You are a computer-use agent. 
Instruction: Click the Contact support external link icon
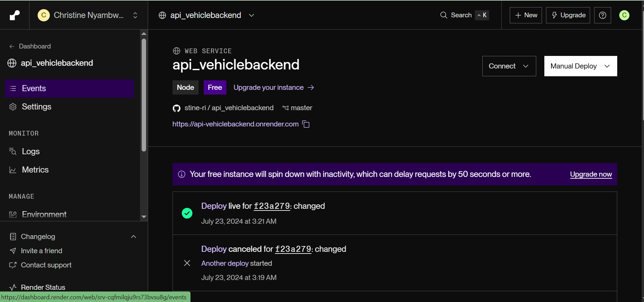coord(13,265)
